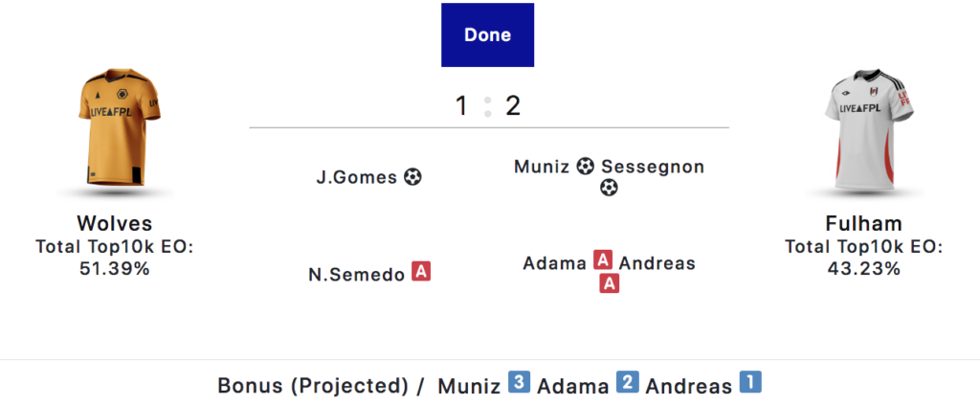Click the Fulham team name
This screenshot has height=405, width=980.
click(x=863, y=224)
